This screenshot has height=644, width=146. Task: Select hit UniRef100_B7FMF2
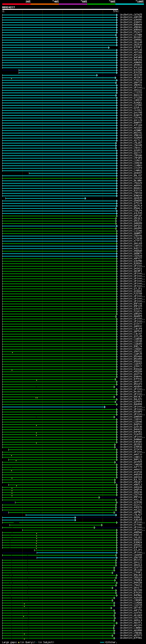pyautogui.click(x=131, y=48)
